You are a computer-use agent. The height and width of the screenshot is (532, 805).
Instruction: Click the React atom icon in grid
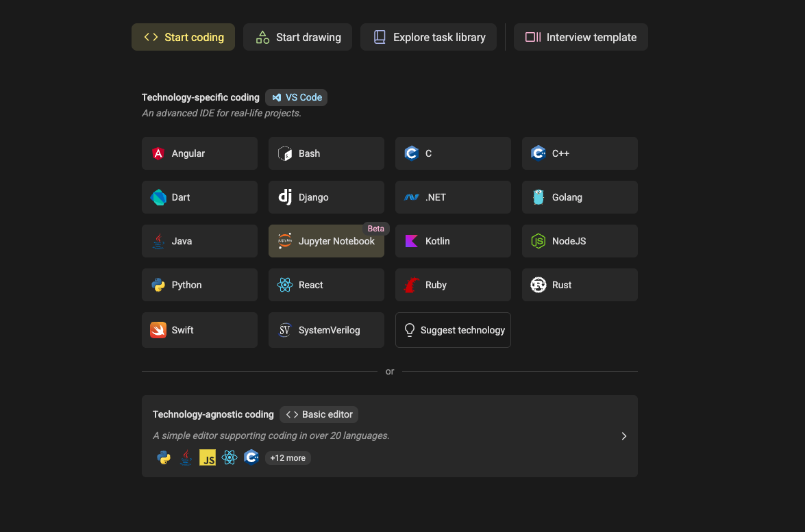[285, 285]
